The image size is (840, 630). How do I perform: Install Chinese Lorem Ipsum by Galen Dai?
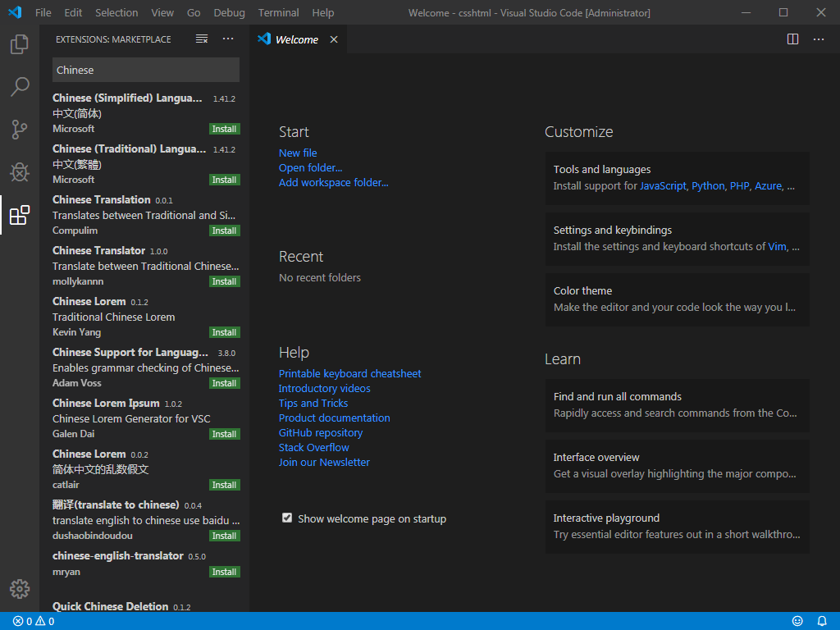225,435
